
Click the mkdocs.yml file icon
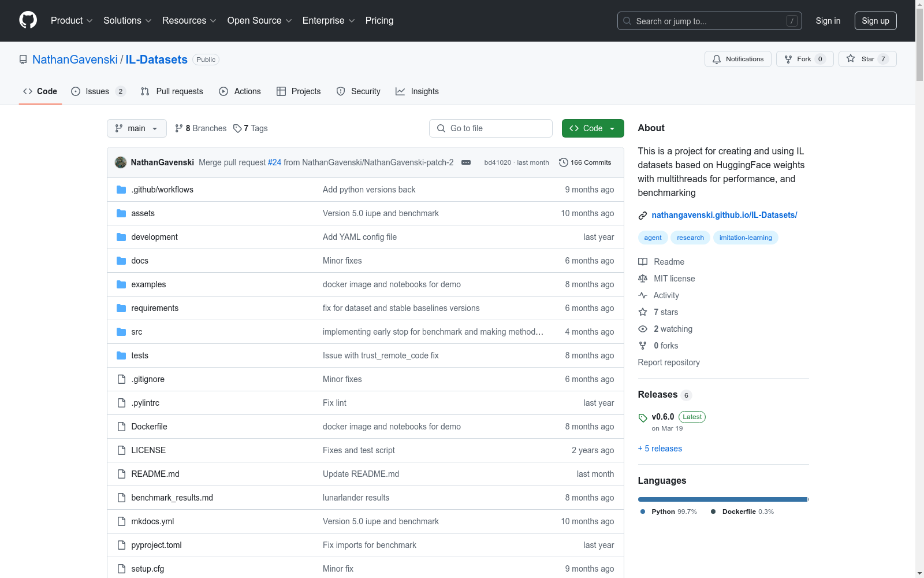(x=121, y=521)
